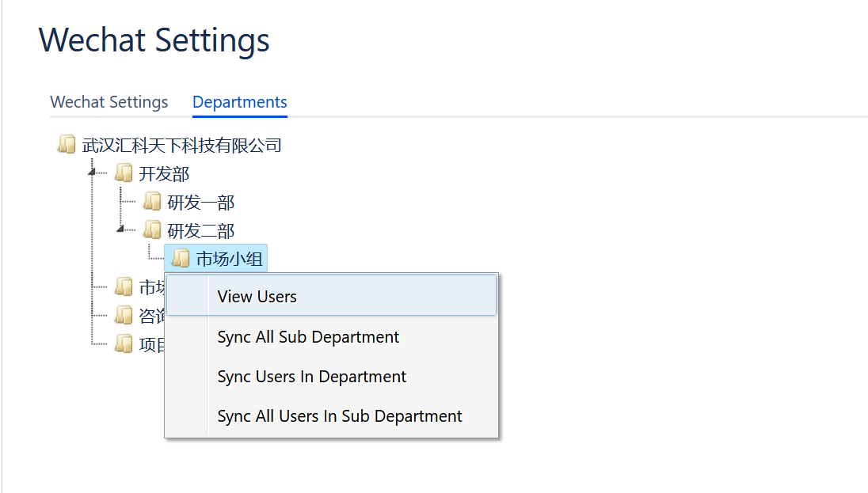Open the Departments tab
The image size is (868, 493).
tap(240, 102)
